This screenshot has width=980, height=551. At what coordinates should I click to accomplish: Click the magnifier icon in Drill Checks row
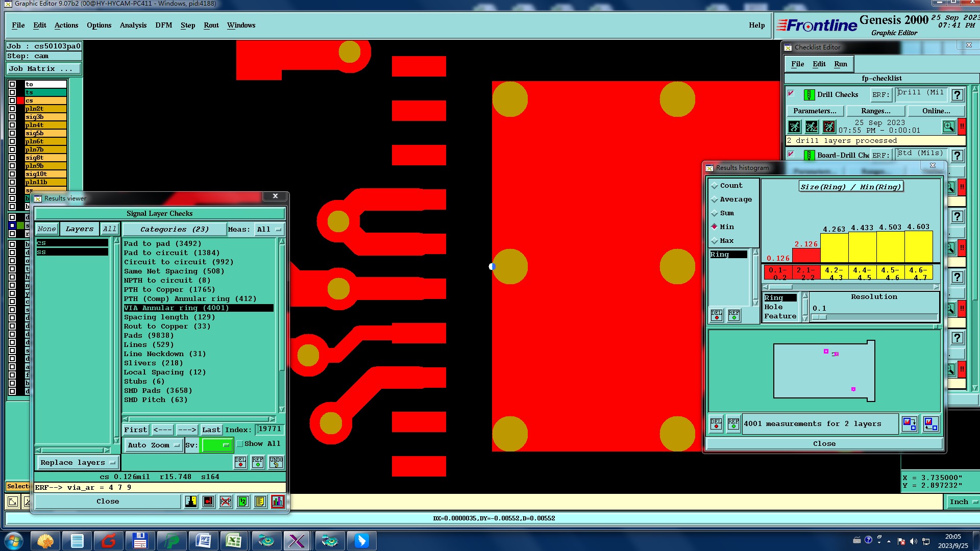pos(948,127)
